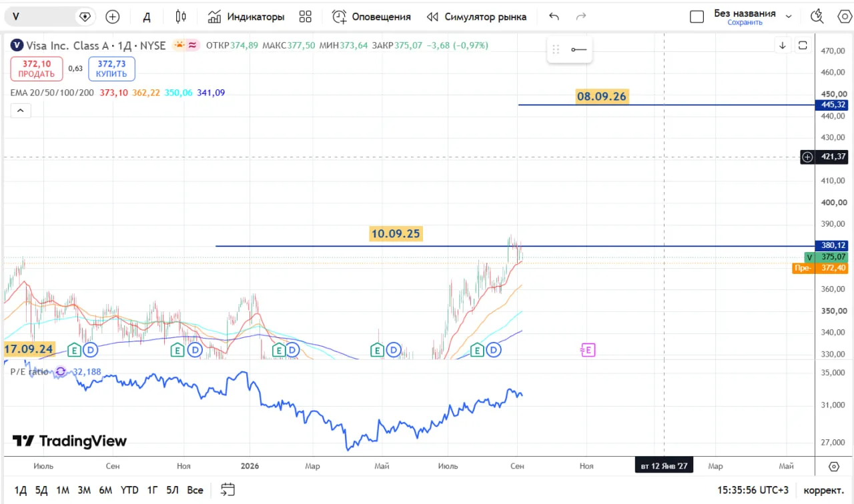Click the sun market status icon

click(x=179, y=45)
